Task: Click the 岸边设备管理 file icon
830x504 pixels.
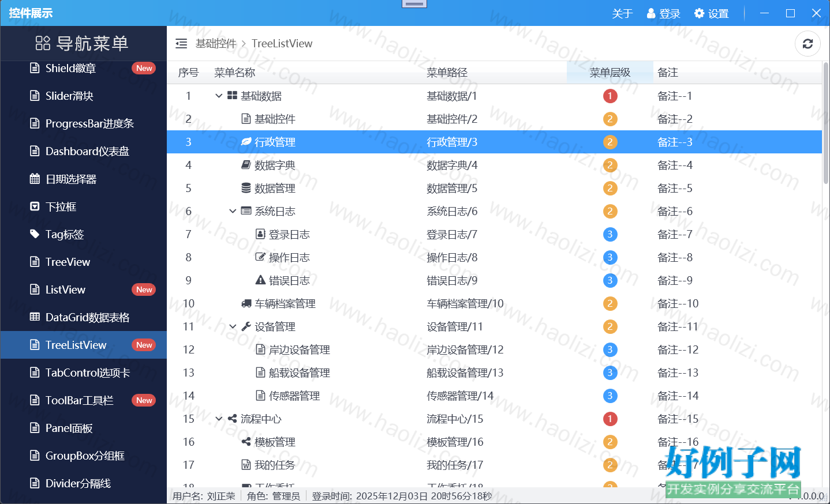Action: pos(260,349)
